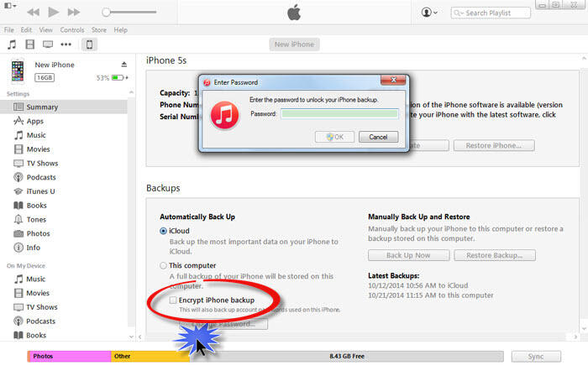Click the Photos segment of storage bar

pos(69,357)
